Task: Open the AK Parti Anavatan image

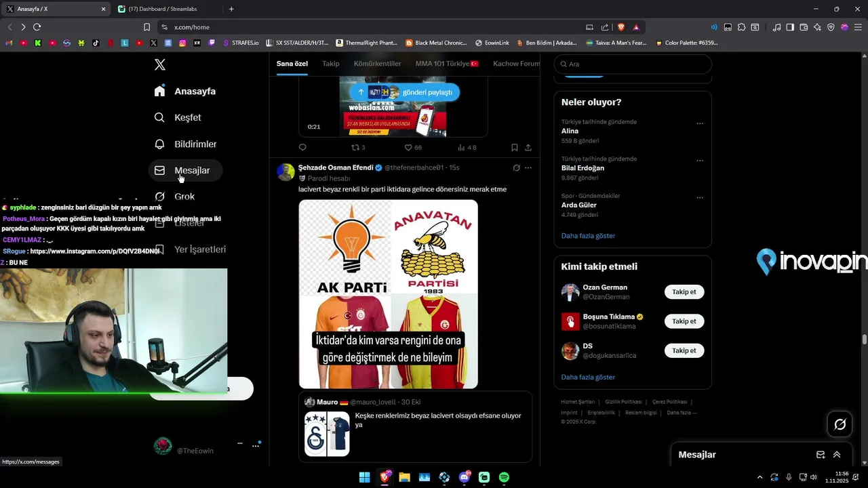Action: pos(389,294)
